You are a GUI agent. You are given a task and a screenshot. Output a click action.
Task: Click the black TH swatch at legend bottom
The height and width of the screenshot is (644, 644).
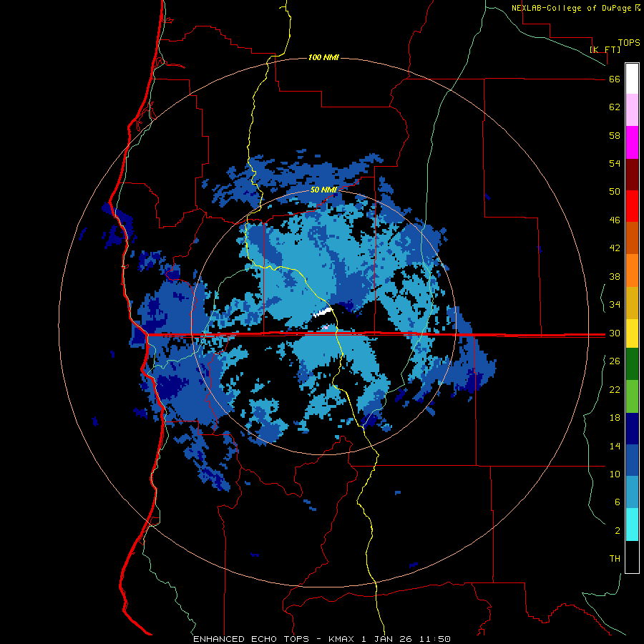click(632, 557)
